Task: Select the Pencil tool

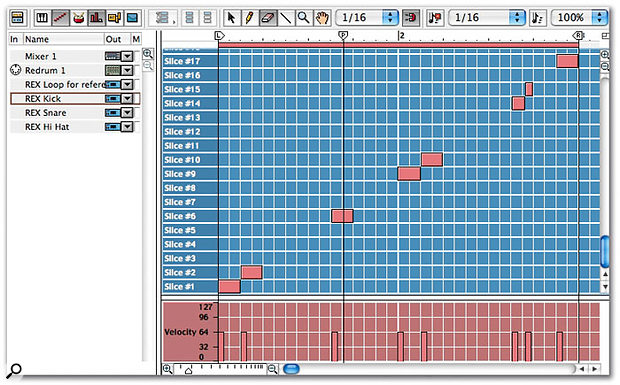Action: [250, 18]
